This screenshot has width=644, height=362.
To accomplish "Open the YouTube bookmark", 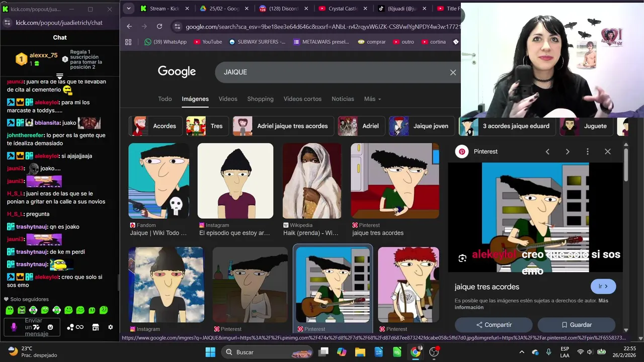I will tap(207, 42).
